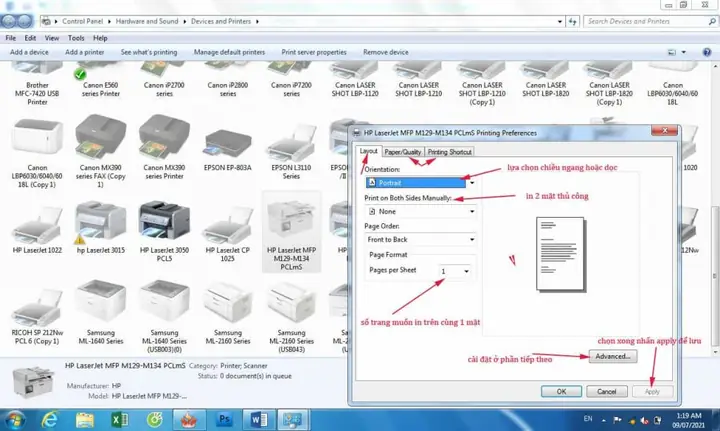Select the EPSON EP-803A printer
720x431 pixels.
coord(228,149)
